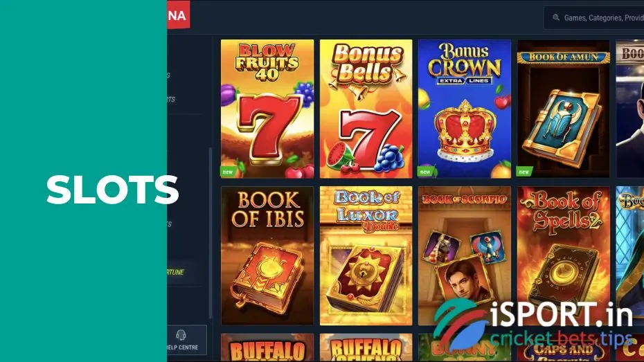Click the new badge on Bonus Crown
Viewport: 644px width, 362px height.
click(x=425, y=172)
